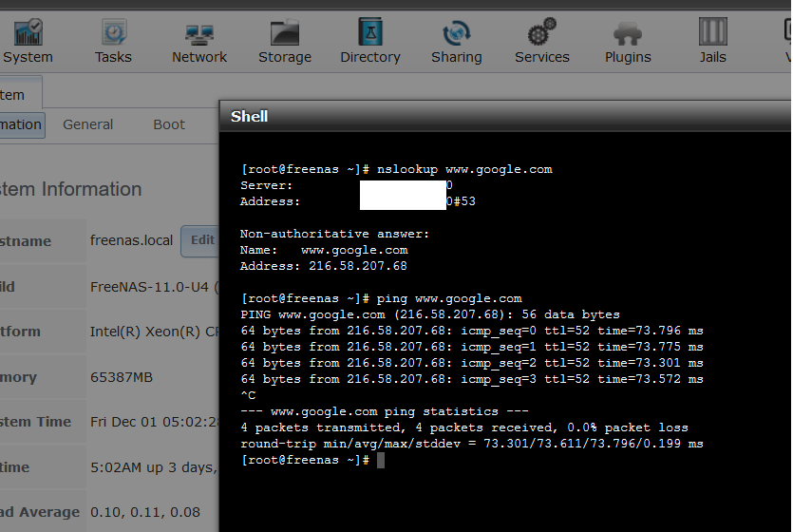The width and height of the screenshot is (793, 532).
Task: Select the System top-level tab
Action: [19, 93]
